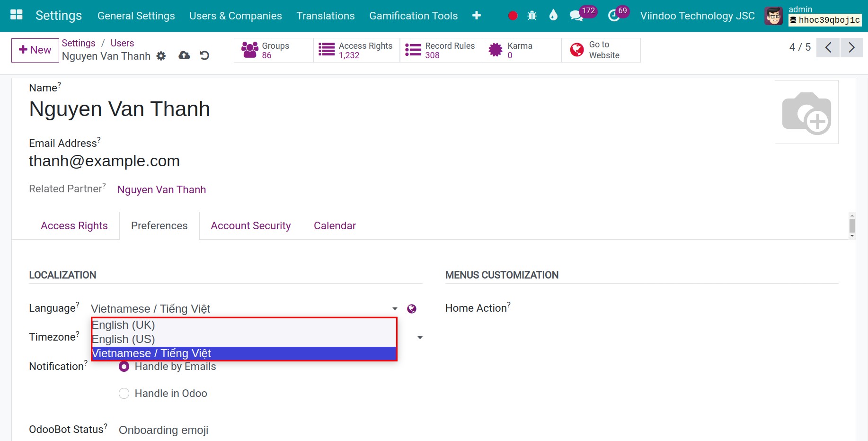This screenshot has height=441, width=868.
Task: Choose English (UK) from language list
Action: coord(244,325)
